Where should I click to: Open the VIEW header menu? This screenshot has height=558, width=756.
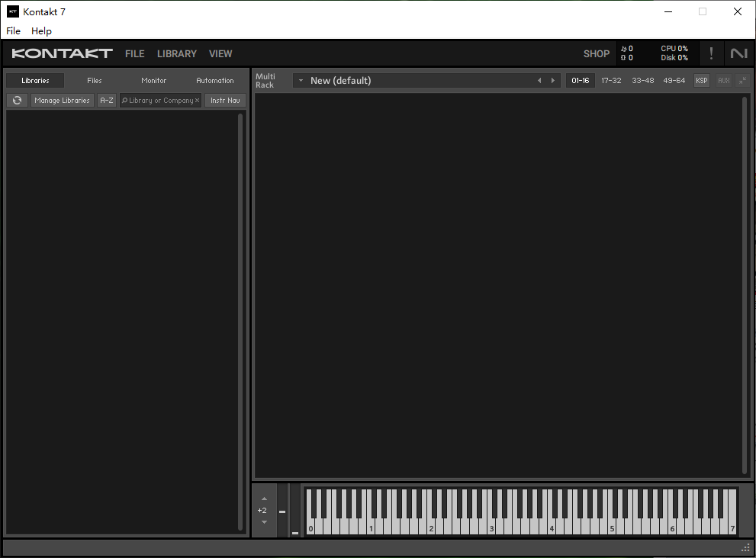[220, 53]
